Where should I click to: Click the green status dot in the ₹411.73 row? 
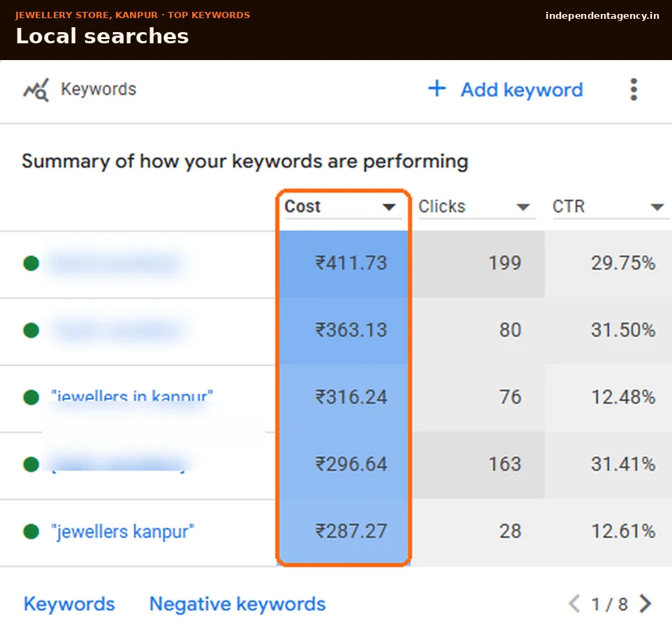31,263
